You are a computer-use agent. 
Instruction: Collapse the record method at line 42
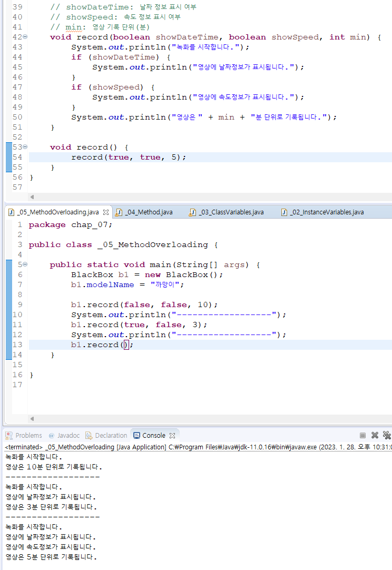[x=25, y=37]
